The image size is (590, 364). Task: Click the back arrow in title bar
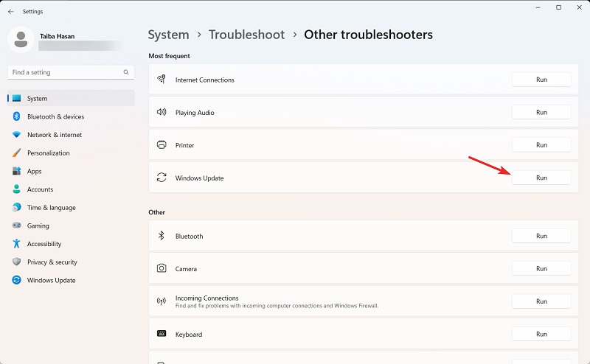pos(10,12)
